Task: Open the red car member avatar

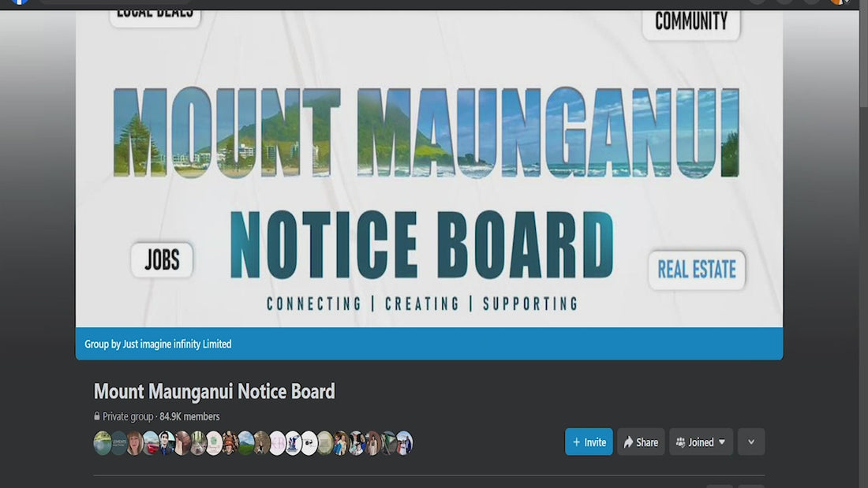Action: coord(151,443)
